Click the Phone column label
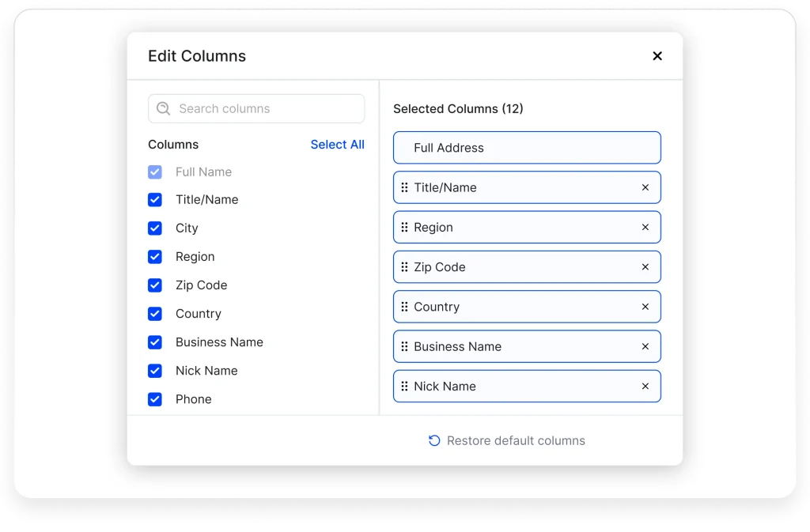This screenshot has width=810, height=532. point(194,399)
